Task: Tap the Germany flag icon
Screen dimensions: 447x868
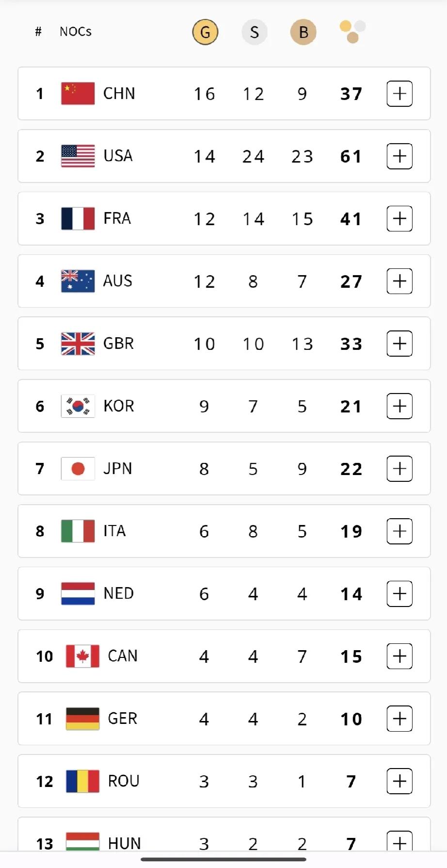Action: pos(82,719)
